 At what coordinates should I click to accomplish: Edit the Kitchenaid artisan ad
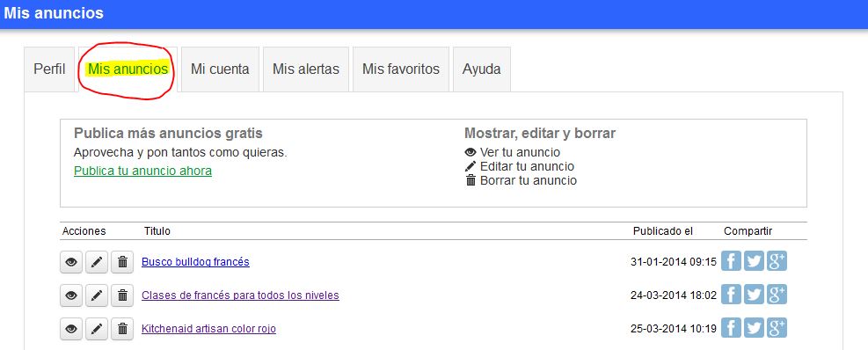pos(97,329)
